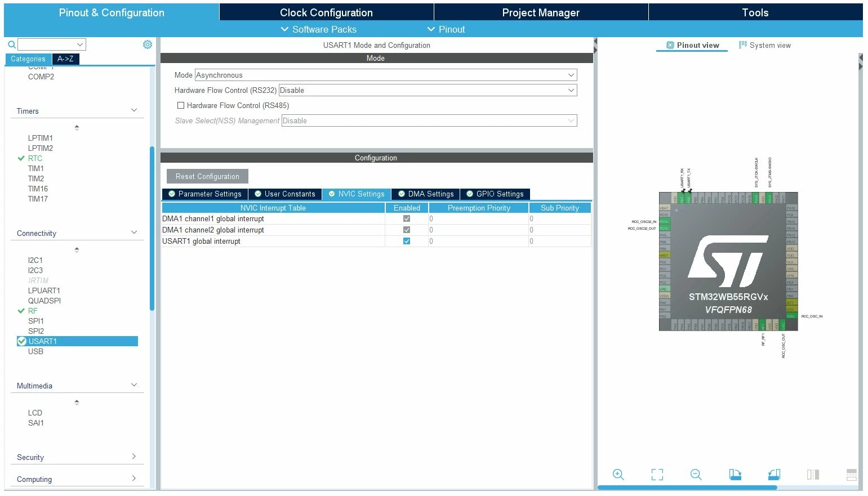
Task: Open the Software Packs menu
Action: [318, 29]
